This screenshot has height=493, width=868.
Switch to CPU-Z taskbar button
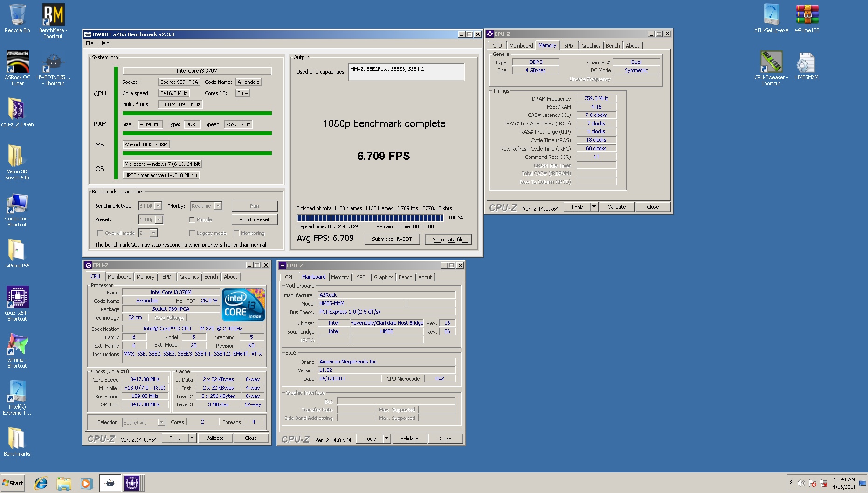coord(132,483)
